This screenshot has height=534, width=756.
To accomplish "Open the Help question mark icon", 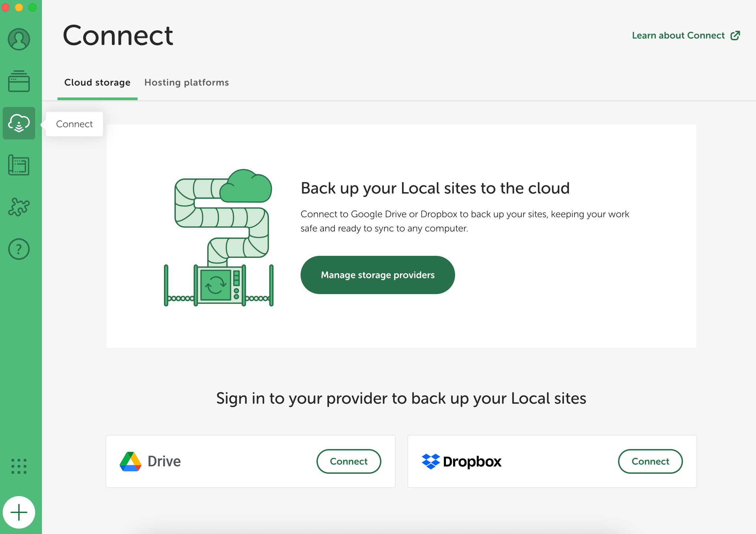I will pos(19,249).
